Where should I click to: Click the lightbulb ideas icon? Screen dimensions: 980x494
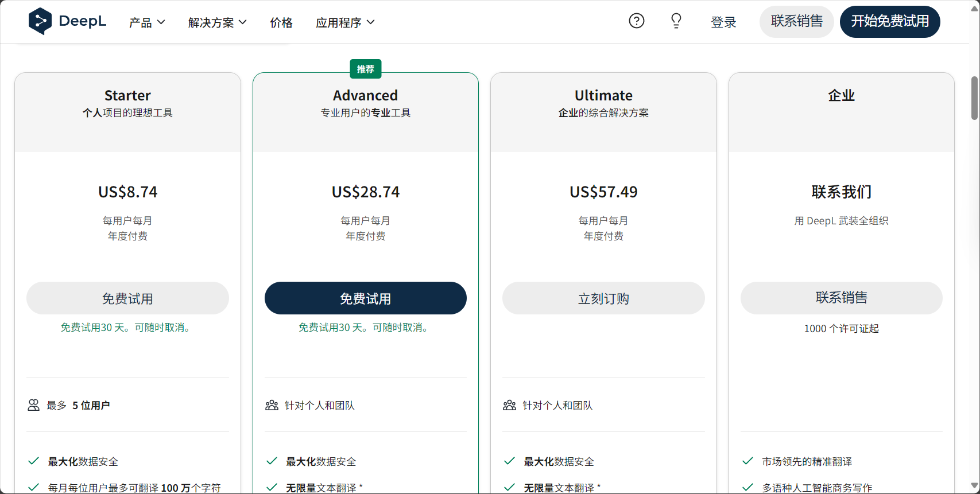[x=676, y=21]
